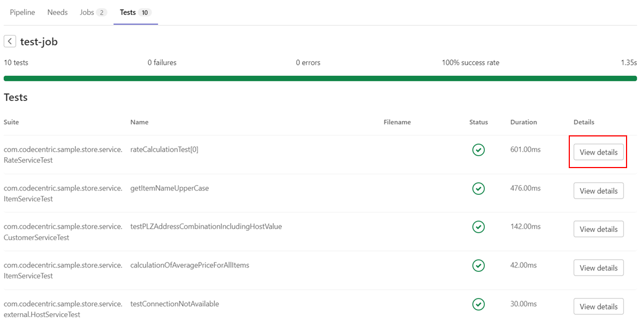Image resolution: width=644 pixels, height=322 pixels.
Task: Click the green check beside testPLZAddressCombinationIncludingHostValue
Action: (x=478, y=227)
